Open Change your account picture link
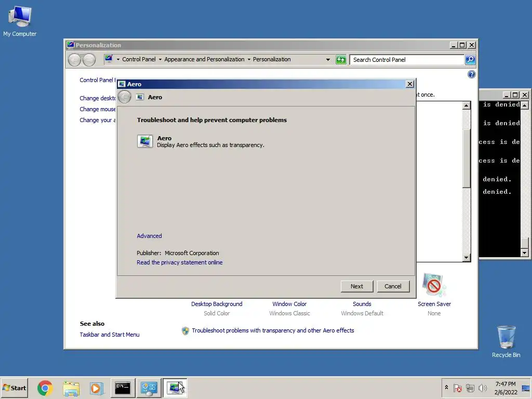 click(97, 120)
